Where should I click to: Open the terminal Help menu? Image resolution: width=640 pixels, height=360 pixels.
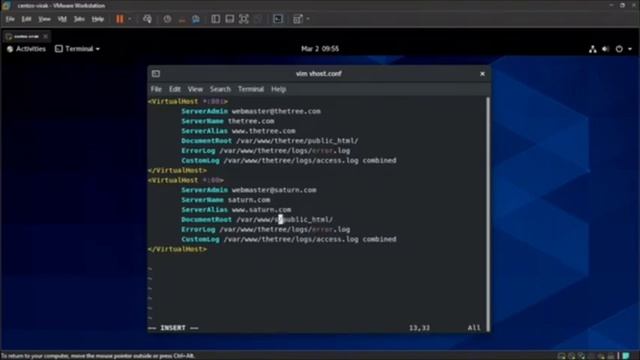pos(278,89)
